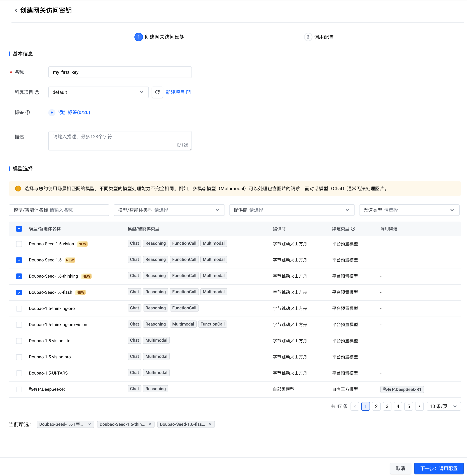Click the 描述 text area
The width and height of the screenshot is (467, 476).
(x=120, y=141)
